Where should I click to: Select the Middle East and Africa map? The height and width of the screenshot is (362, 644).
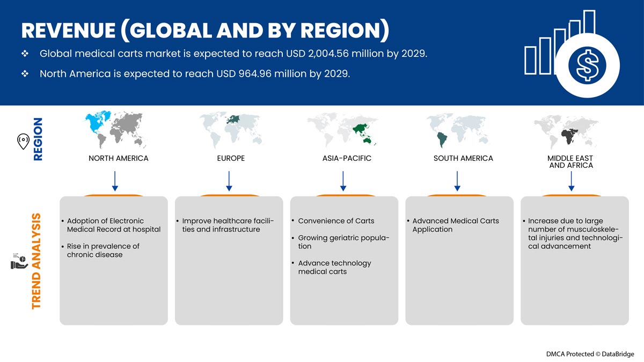tap(572, 130)
